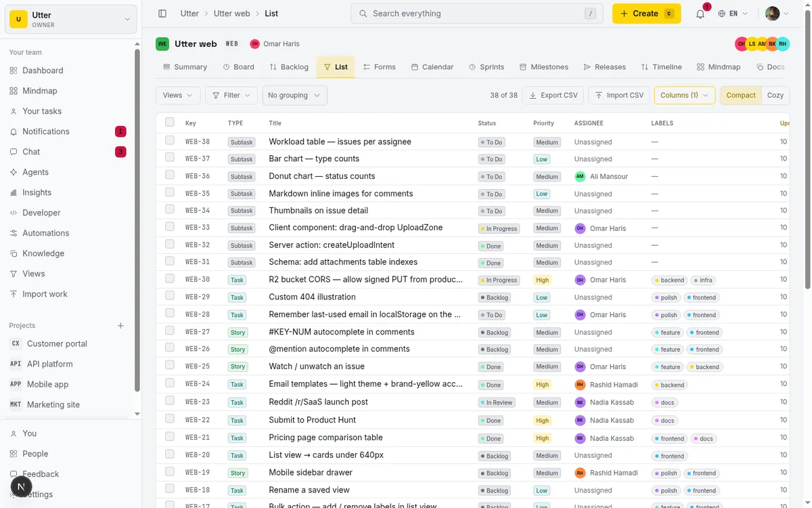Open the Mobile app project
This screenshot has width=812, height=508.
pyautogui.click(x=70, y=384)
